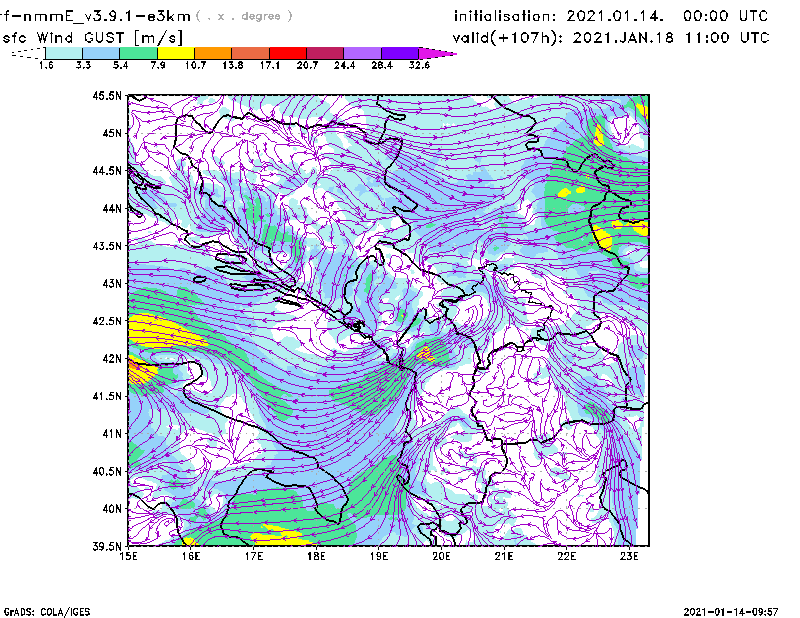Click the "45.5N" latitude label
This screenshot has height=618, width=800.
coord(107,95)
